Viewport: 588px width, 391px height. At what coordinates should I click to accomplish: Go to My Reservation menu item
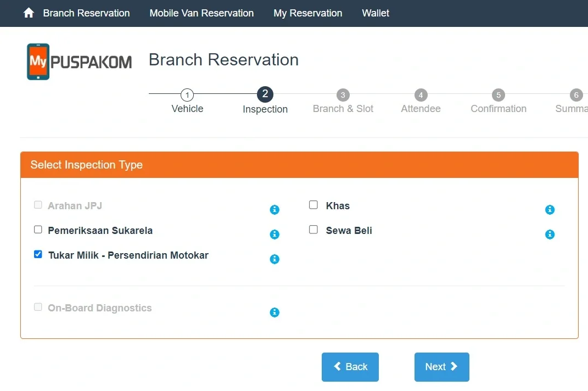click(307, 13)
